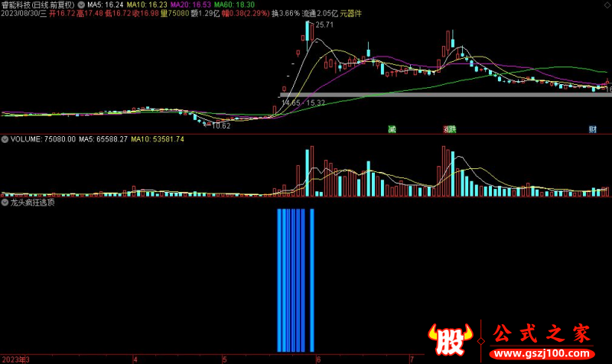Viewport: 612px width, 364px height.
Task: Click the volume value 量75080
Action: coord(175,14)
